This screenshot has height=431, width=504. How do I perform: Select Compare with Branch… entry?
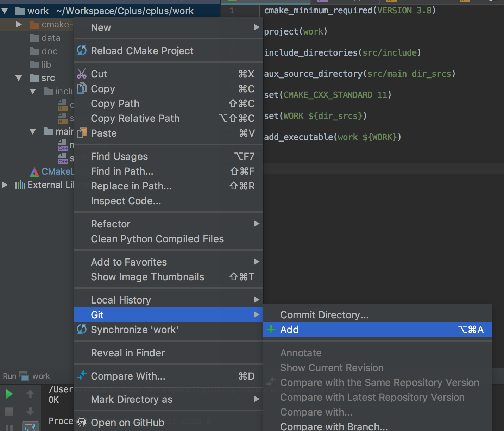pos(378,426)
